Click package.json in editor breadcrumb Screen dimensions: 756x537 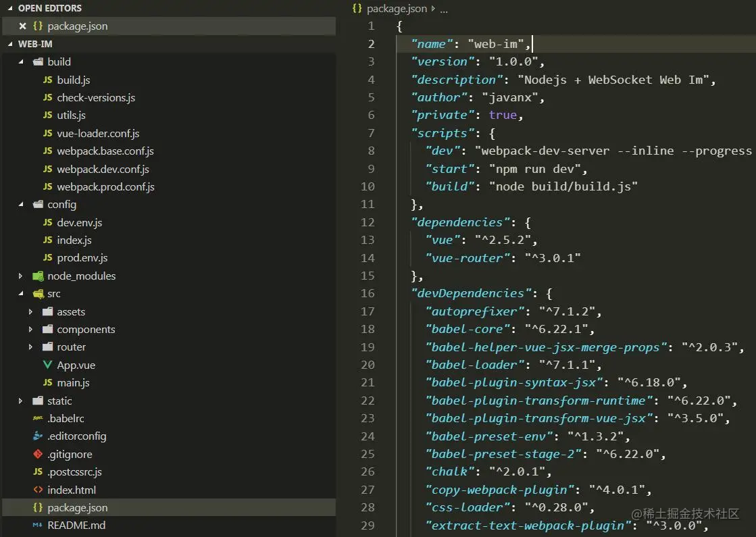tap(397, 9)
